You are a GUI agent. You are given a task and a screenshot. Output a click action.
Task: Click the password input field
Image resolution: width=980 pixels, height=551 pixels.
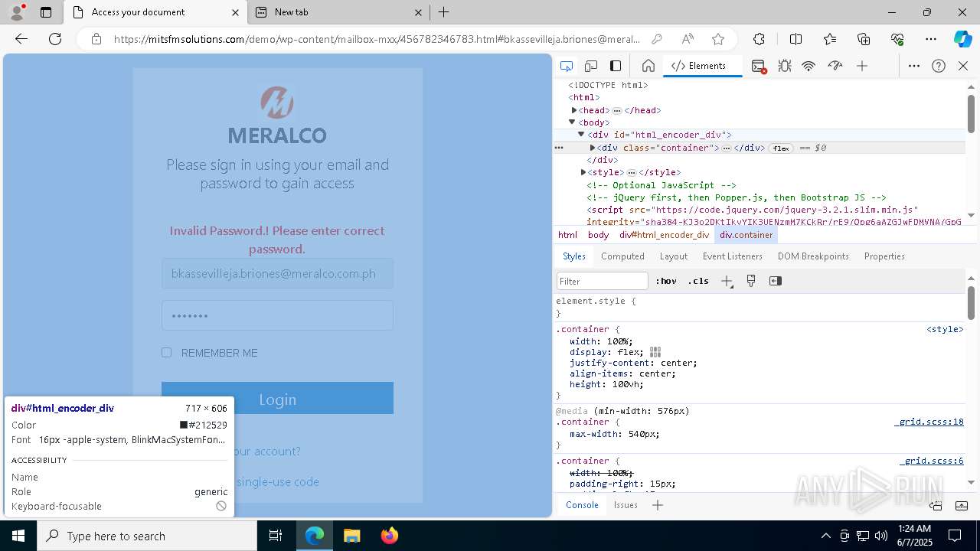(277, 315)
